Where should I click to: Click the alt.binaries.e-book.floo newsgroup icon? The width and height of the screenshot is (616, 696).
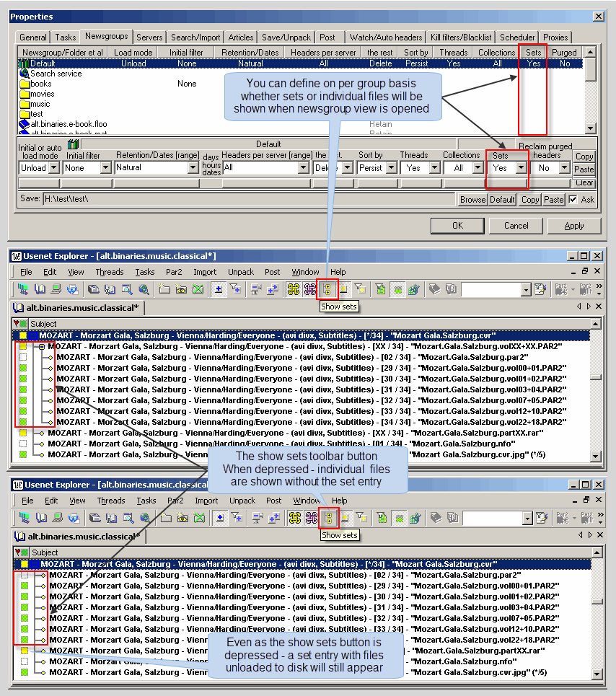pyautogui.click(x=24, y=124)
